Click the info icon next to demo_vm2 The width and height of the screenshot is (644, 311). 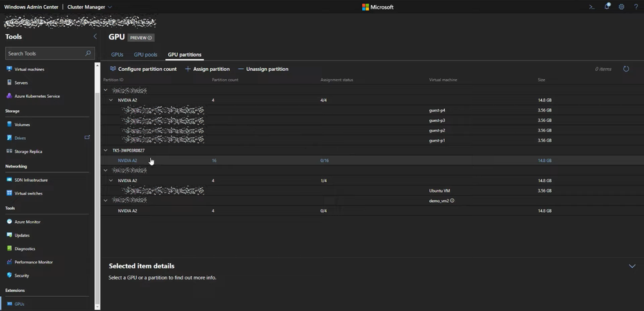click(452, 201)
